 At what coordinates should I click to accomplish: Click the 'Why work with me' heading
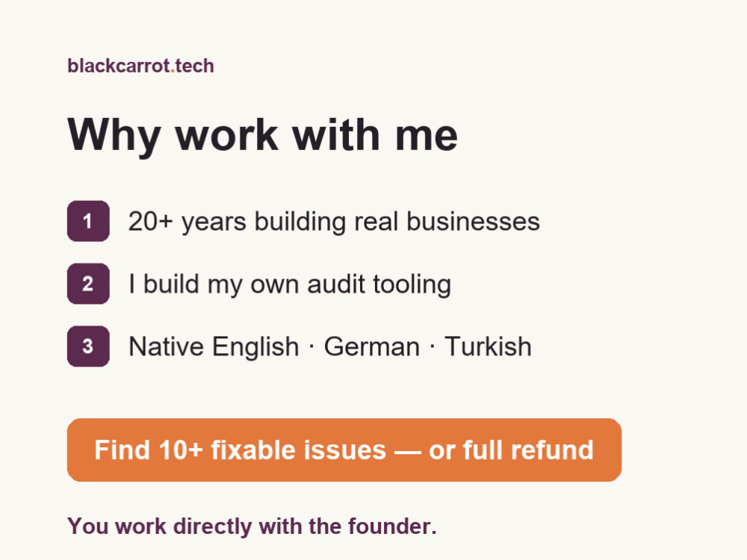tap(262, 136)
